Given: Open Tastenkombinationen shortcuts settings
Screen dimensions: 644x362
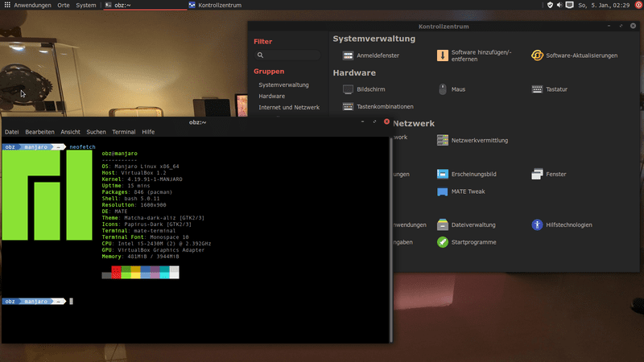Looking at the screenshot, I should [x=378, y=106].
